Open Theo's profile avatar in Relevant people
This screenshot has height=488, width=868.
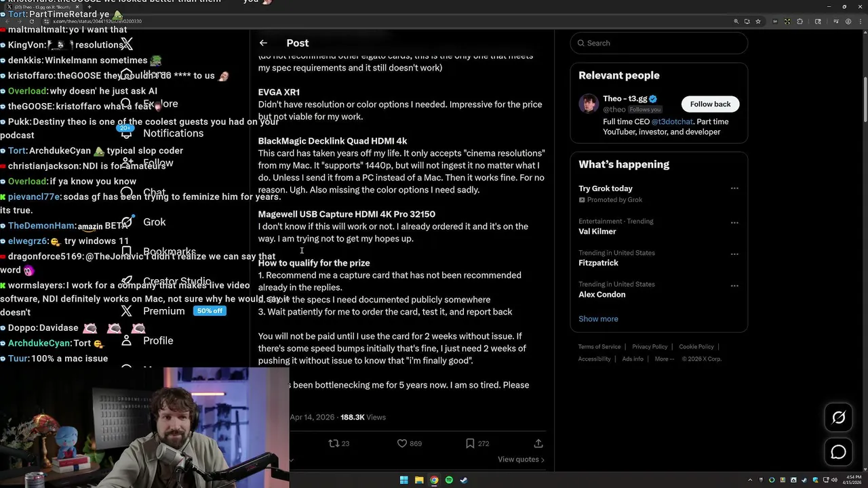(x=589, y=104)
